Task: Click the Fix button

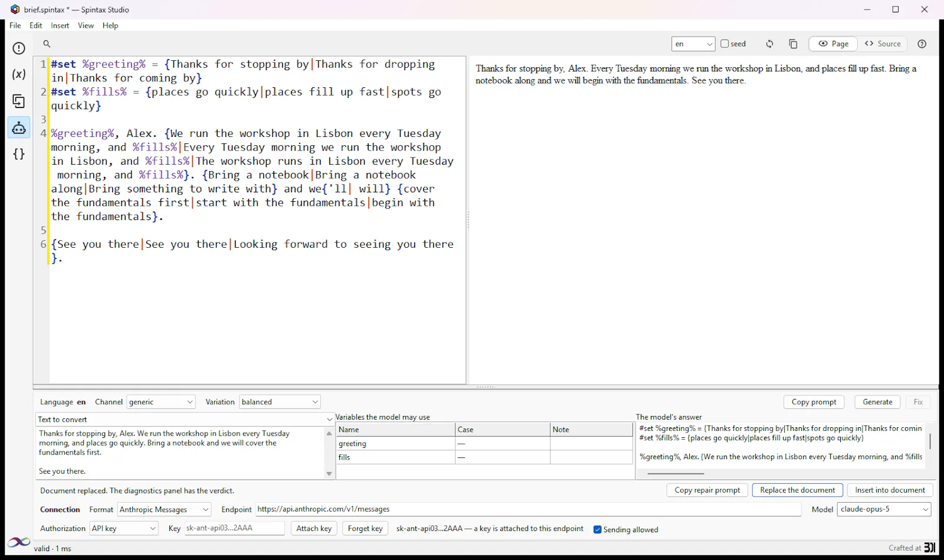Action: tap(918, 402)
